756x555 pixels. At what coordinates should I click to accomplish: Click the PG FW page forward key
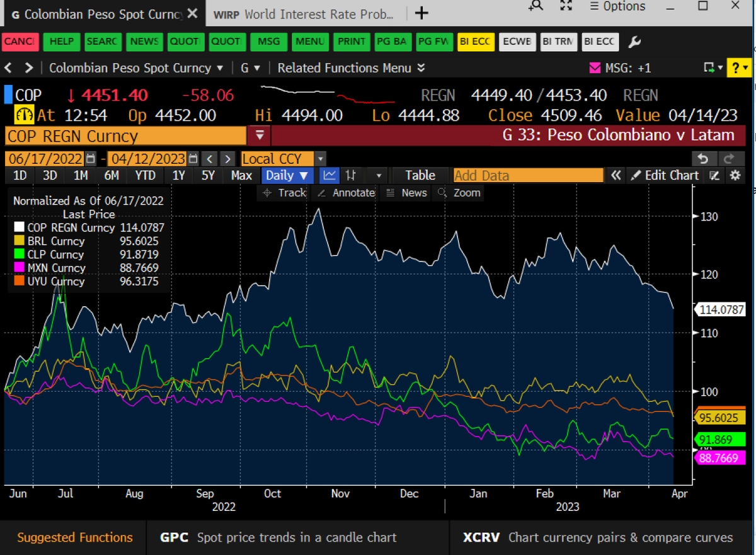click(x=435, y=42)
